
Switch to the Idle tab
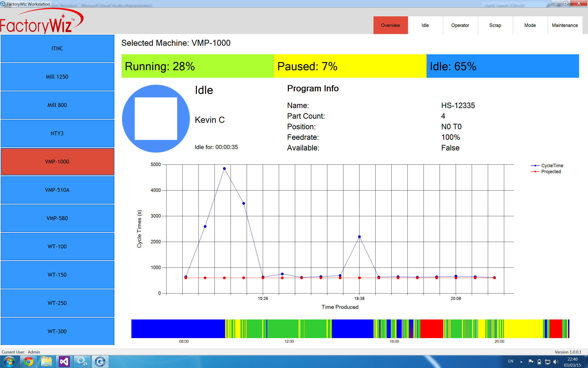coord(425,25)
